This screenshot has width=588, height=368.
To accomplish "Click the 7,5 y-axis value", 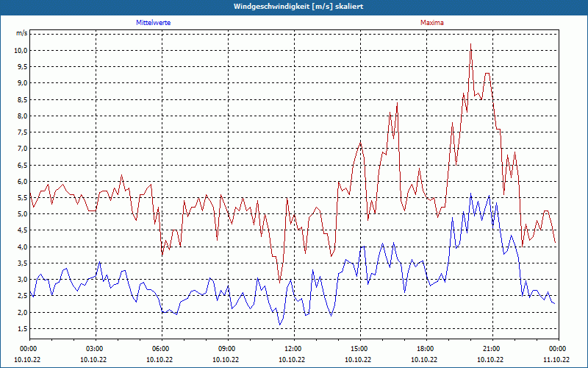I will [22, 132].
